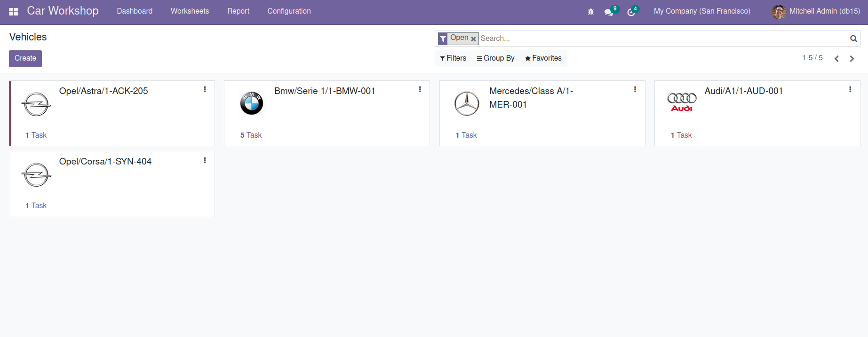
Task: Open vehicle Opel/Corsa/1-SYN-404
Action: tap(105, 162)
